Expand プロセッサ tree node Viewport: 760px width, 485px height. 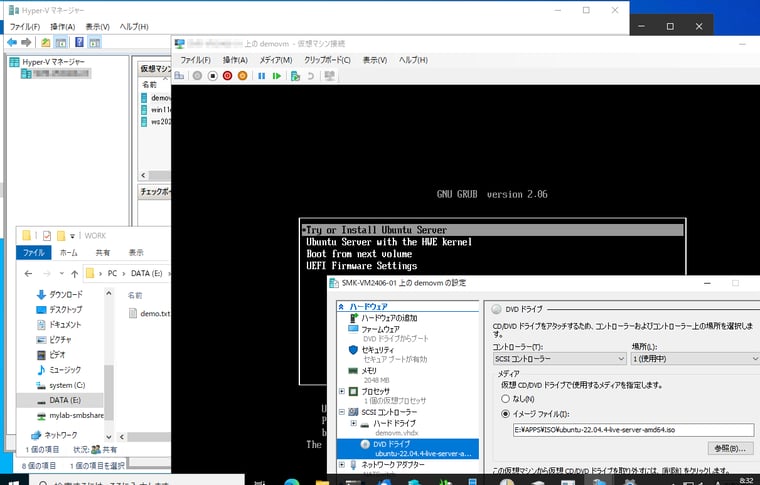[342, 391]
